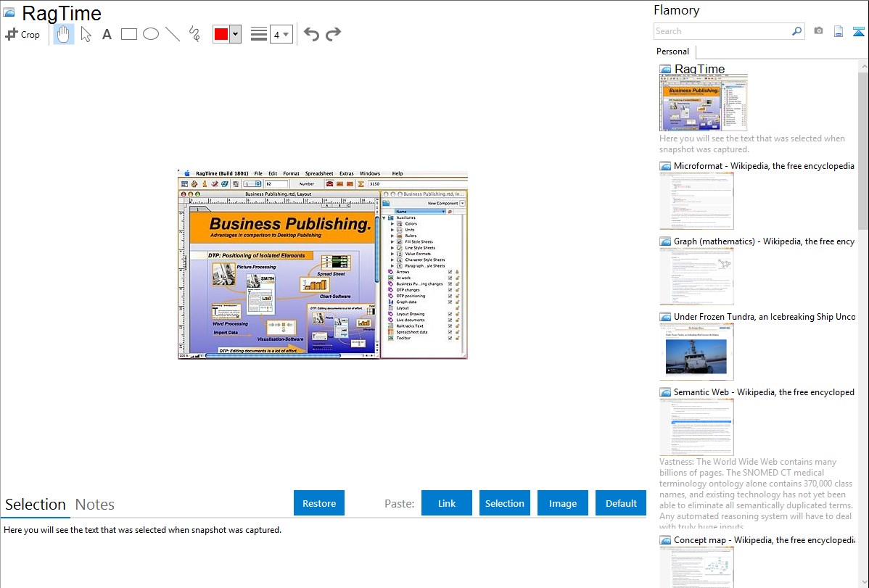This screenshot has width=869, height=588.
Task: Select the Crop tool
Action: [22, 34]
